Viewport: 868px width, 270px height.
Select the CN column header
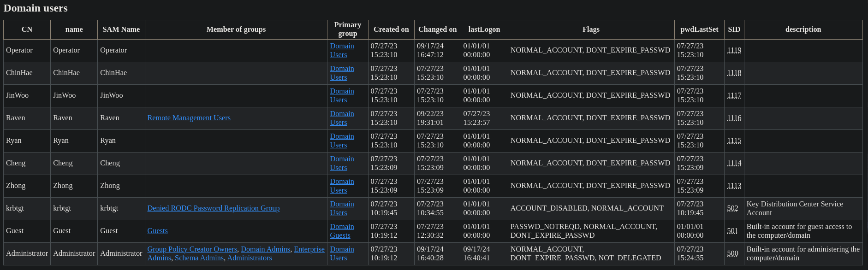(27, 29)
